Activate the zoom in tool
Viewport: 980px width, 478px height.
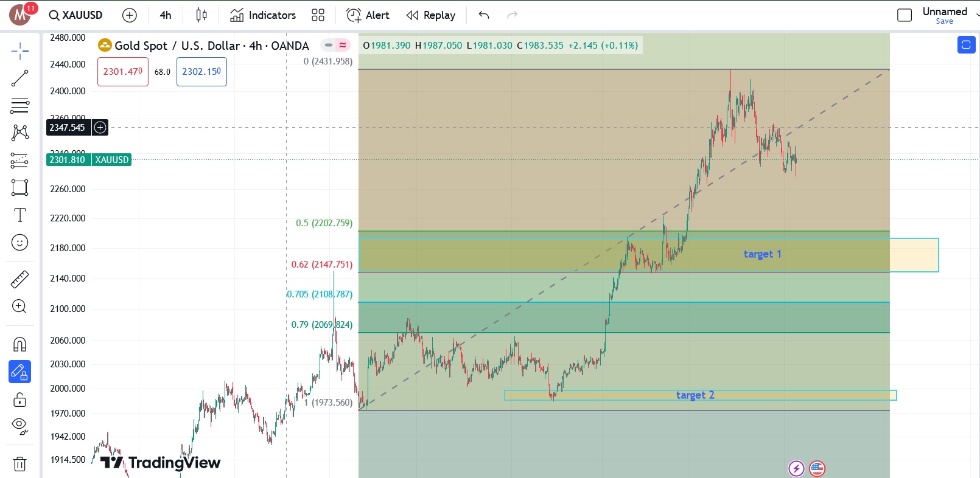pos(19,307)
